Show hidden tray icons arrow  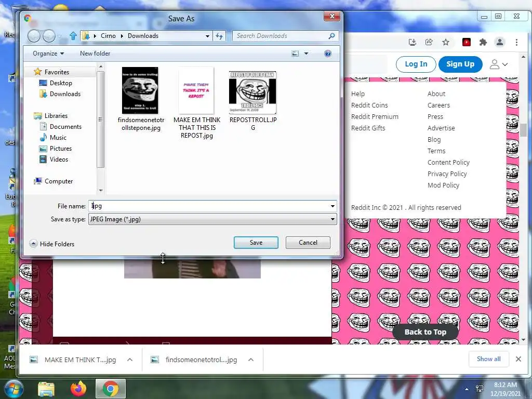point(467,389)
